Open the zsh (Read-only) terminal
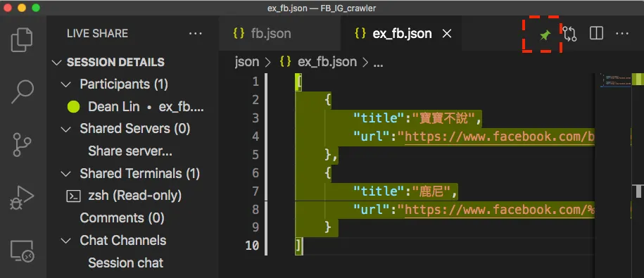Viewport: 644px width, 278px height. [134, 196]
